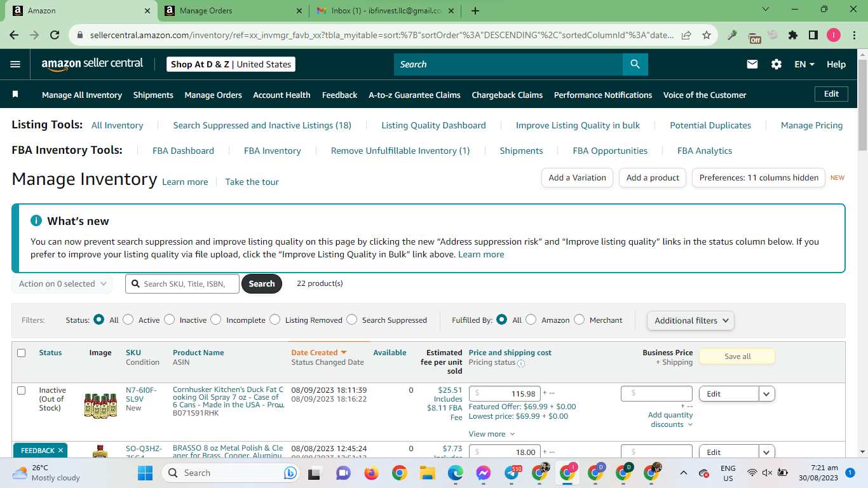Open Microsoft Edge from taskbar

(455, 473)
